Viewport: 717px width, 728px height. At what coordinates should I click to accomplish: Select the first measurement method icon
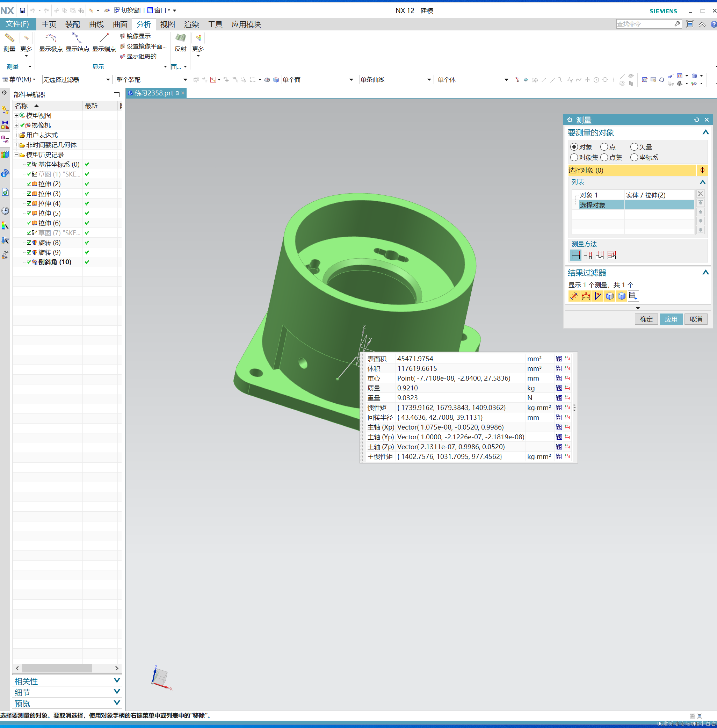pyautogui.click(x=575, y=255)
